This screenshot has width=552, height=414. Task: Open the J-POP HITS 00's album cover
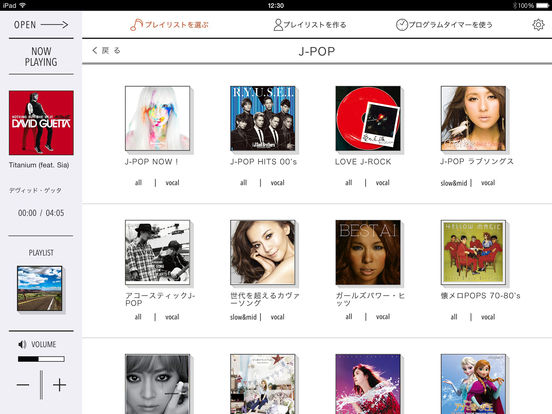click(x=263, y=118)
